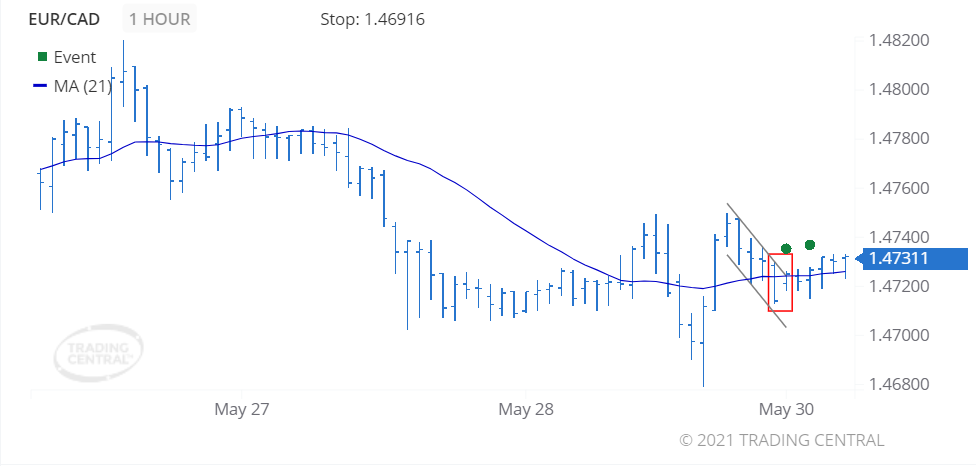976x466 pixels.
Task: Click the blue MA (21) legend line
Action: [40, 86]
